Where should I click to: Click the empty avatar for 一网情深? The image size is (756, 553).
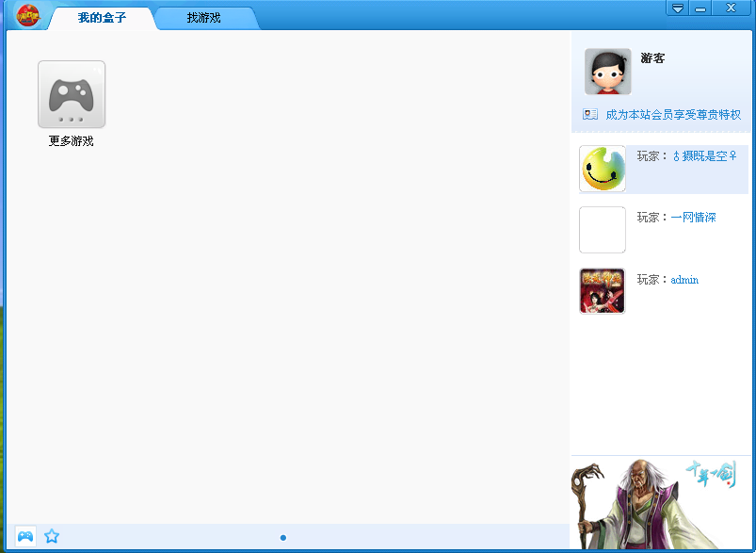(x=603, y=230)
